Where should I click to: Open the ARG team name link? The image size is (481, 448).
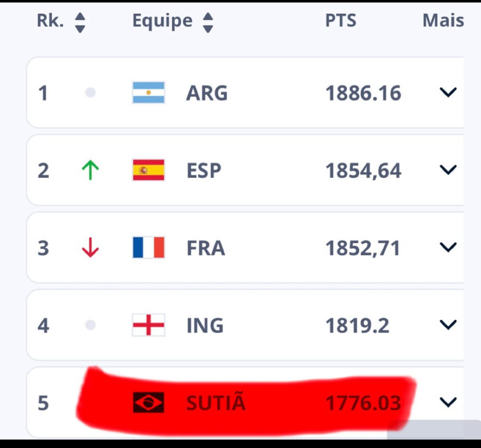207,93
